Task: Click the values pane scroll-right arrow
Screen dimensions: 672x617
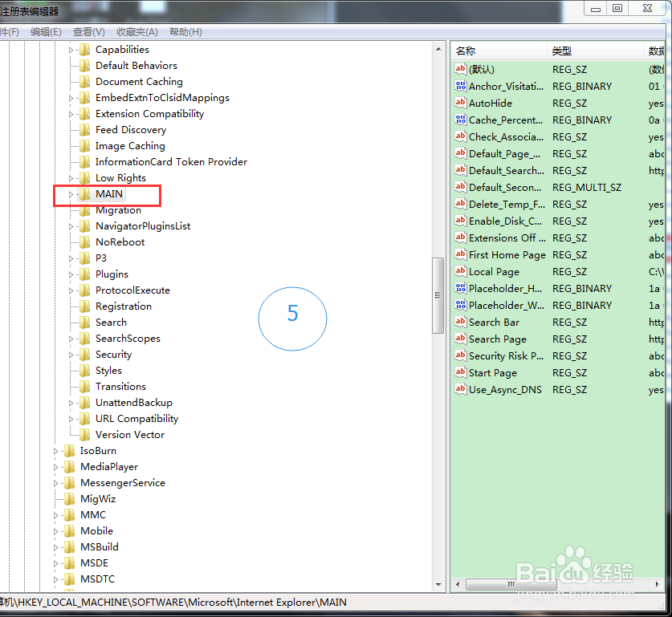Action: pos(658,584)
